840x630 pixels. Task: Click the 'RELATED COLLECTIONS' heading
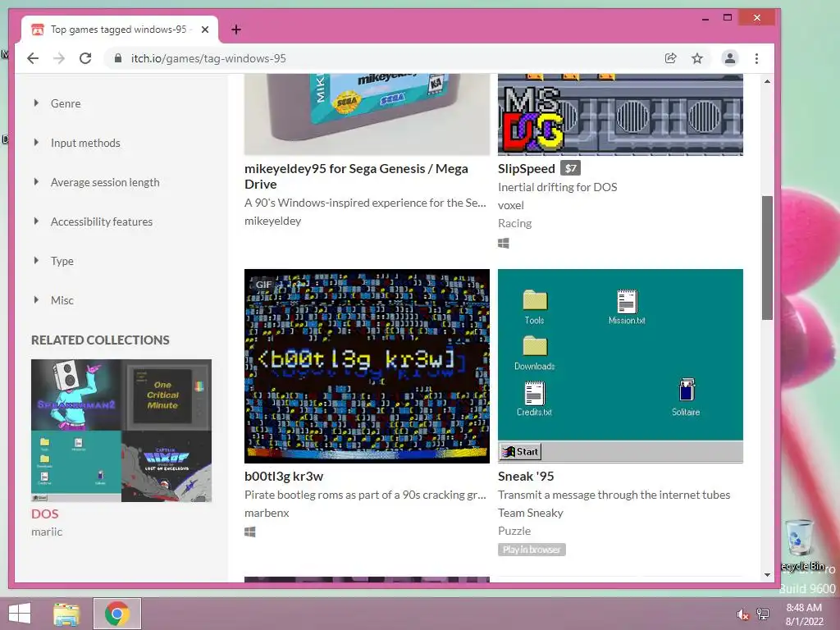[100, 340]
